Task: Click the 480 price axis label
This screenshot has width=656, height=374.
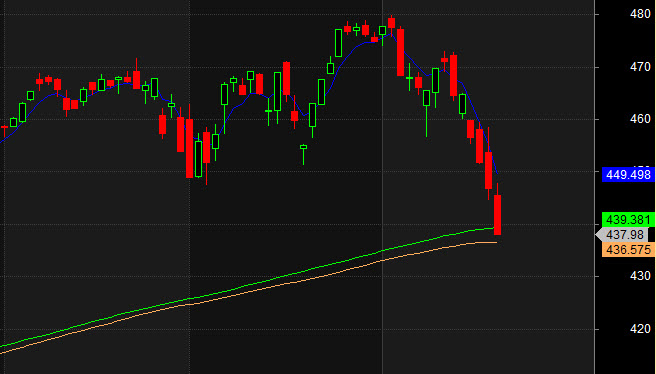Action: [x=640, y=14]
